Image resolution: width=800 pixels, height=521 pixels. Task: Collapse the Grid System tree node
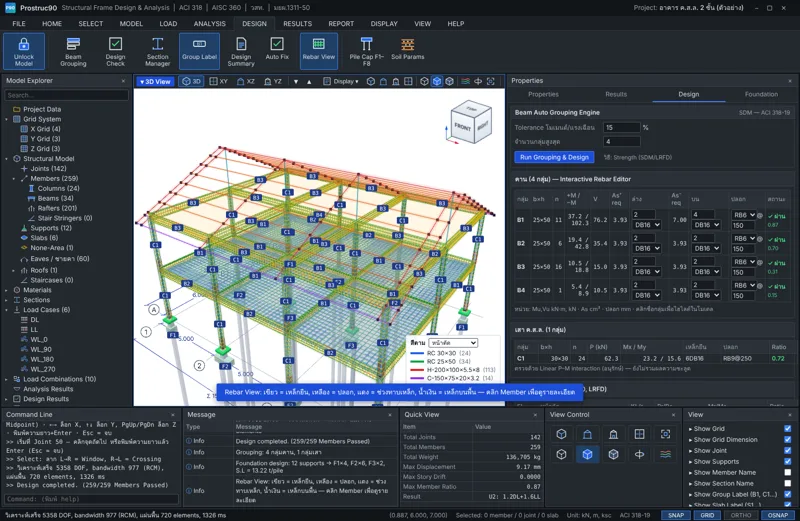[7, 119]
